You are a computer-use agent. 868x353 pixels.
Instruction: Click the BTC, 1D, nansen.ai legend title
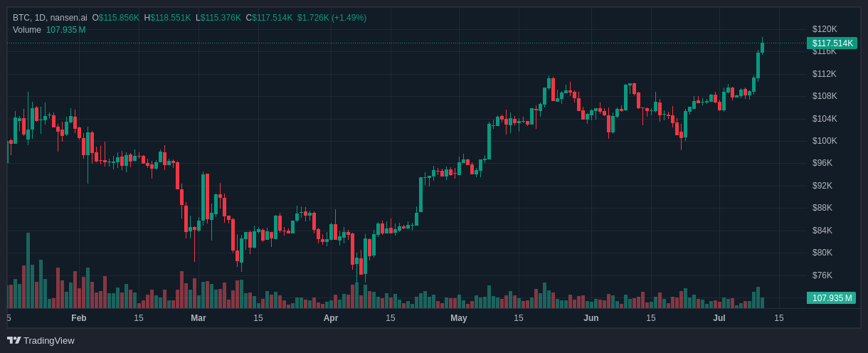(50, 18)
